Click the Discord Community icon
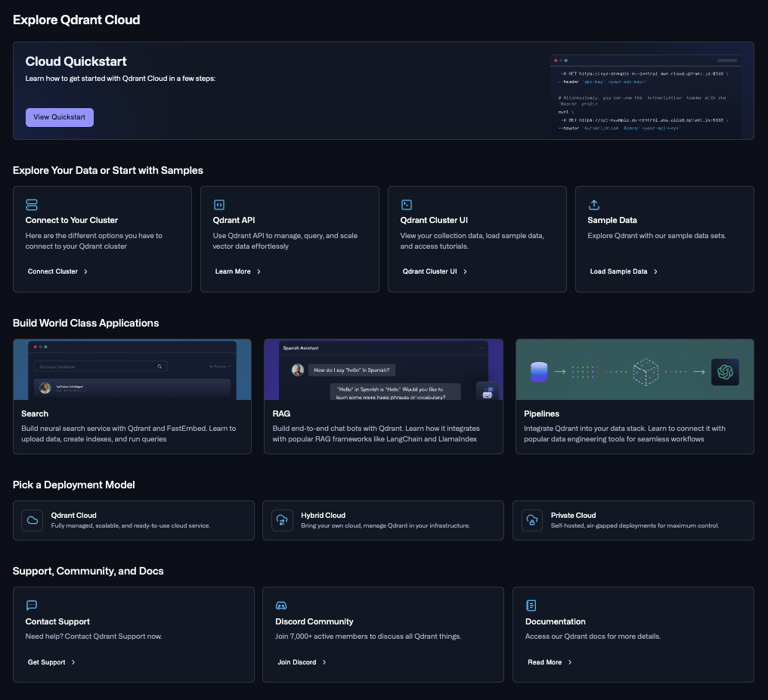This screenshot has width=768, height=700. pos(281,605)
